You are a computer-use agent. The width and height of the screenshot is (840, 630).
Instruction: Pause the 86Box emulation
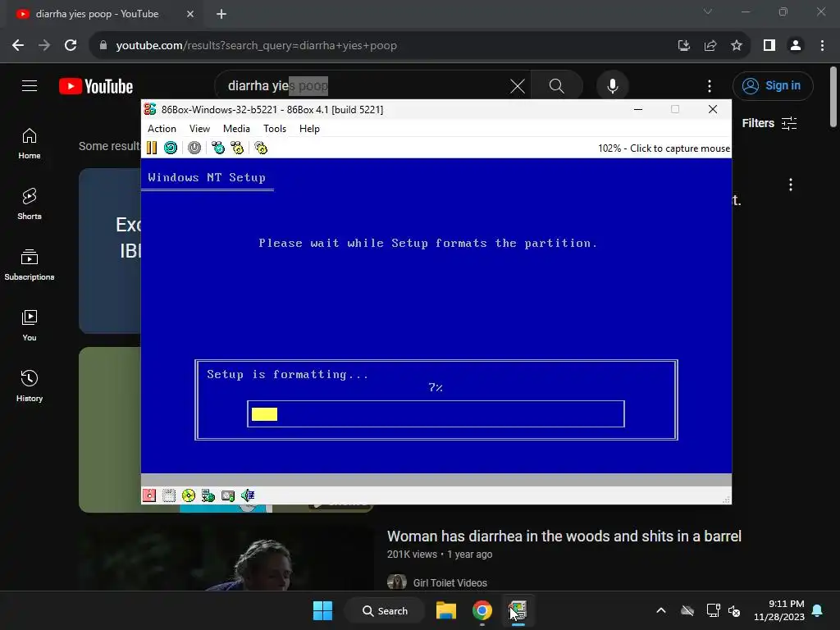pos(152,148)
